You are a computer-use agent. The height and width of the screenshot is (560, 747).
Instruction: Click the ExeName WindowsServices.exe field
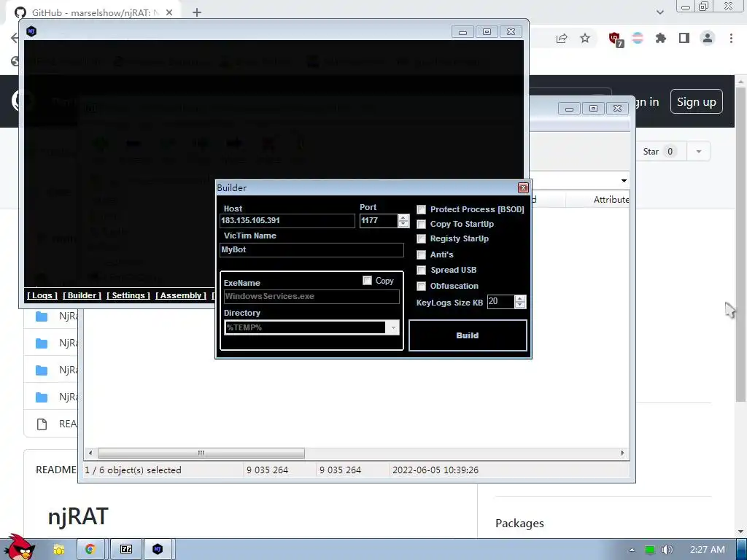[x=311, y=296]
